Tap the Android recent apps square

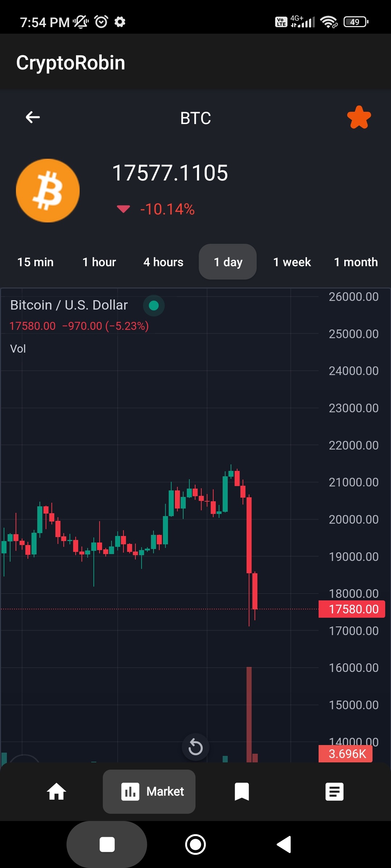[x=107, y=844]
